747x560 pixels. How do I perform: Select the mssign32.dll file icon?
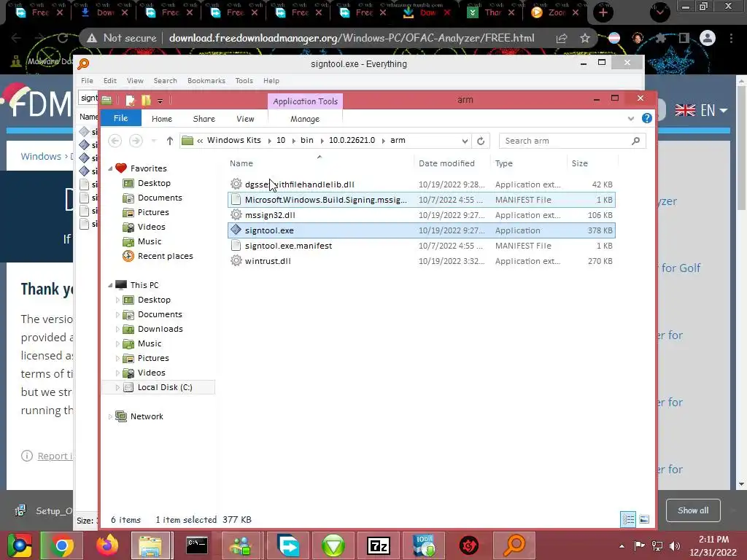click(x=236, y=215)
